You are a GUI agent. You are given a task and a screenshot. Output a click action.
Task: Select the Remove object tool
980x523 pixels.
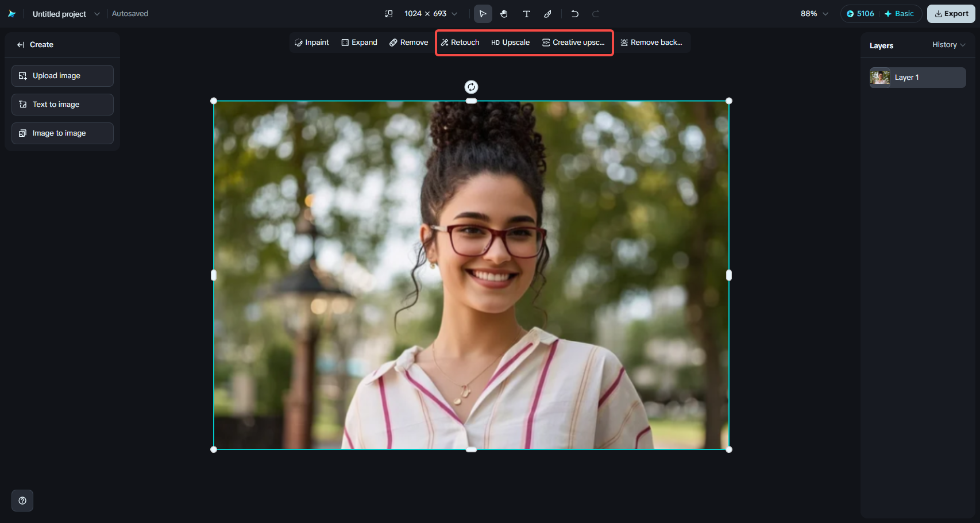tap(408, 42)
